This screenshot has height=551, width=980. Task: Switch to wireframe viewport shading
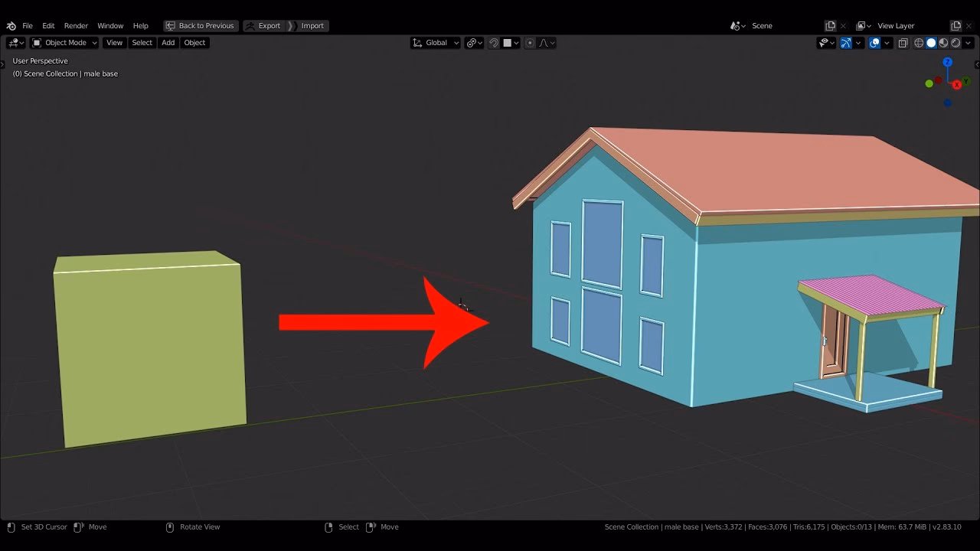pyautogui.click(x=919, y=43)
